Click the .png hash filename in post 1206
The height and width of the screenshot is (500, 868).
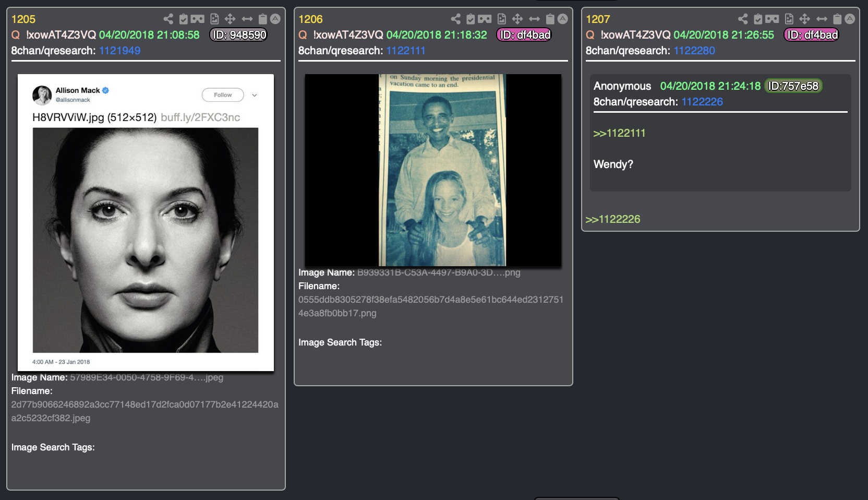pos(431,306)
